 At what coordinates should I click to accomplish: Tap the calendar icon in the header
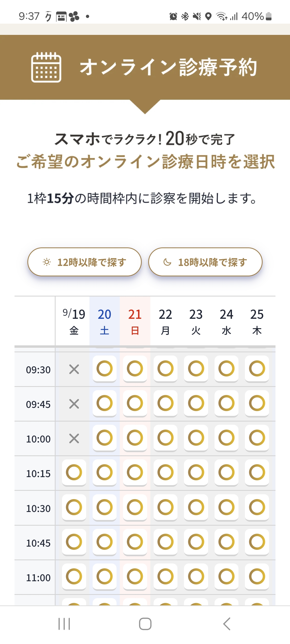(x=46, y=67)
